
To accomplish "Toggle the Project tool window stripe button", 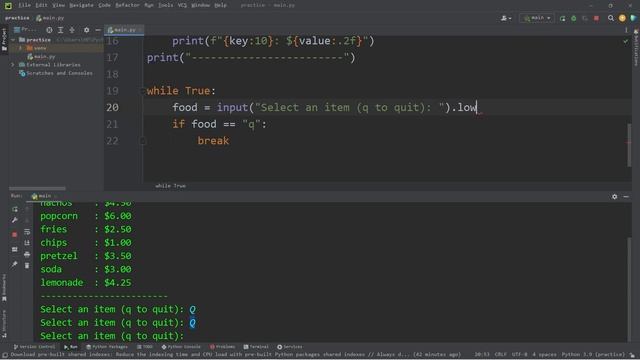I will (4, 40).
